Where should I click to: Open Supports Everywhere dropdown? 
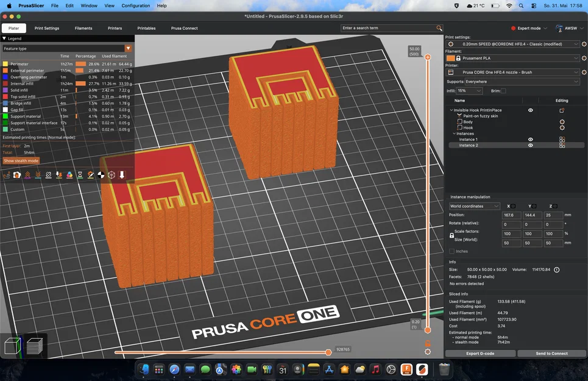coord(522,81)
